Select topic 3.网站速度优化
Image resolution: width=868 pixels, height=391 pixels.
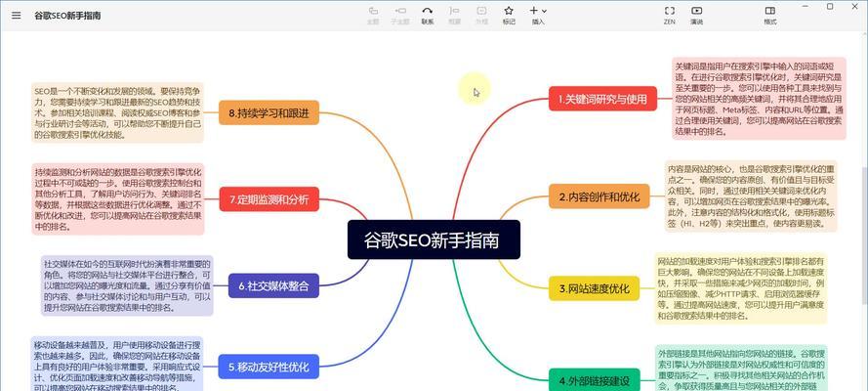click(594, 288)
